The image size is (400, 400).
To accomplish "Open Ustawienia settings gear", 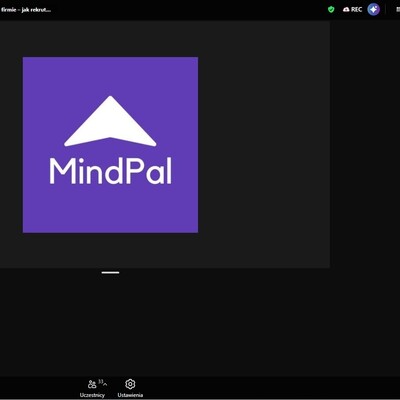I will click(130, 388).
